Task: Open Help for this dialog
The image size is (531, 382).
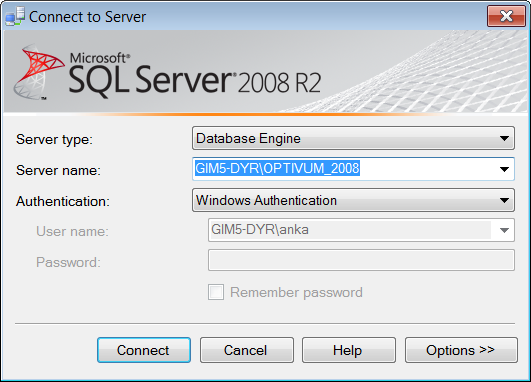Action: (x=349, y=350)
